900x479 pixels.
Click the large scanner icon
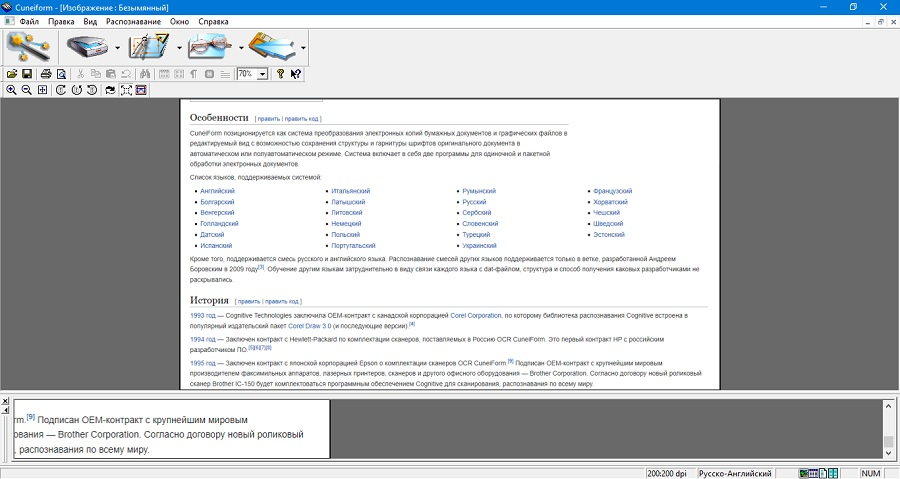tap(88, 46)
